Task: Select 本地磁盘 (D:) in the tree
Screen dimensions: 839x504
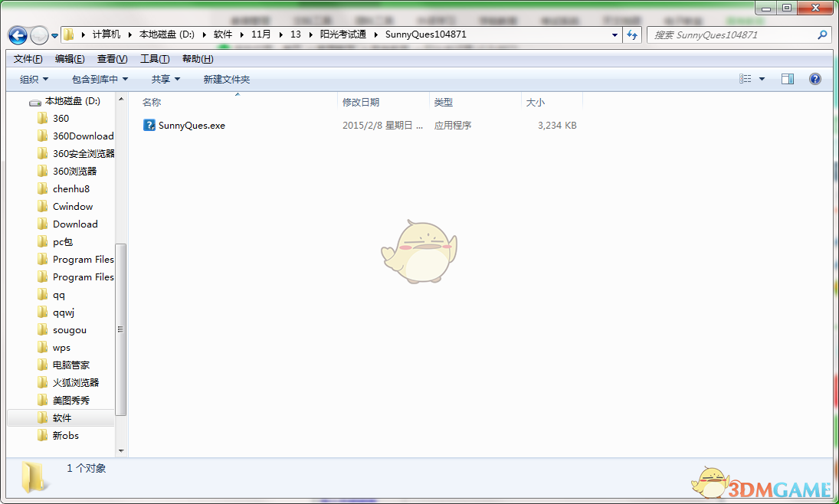Action: tap(72, 101)
